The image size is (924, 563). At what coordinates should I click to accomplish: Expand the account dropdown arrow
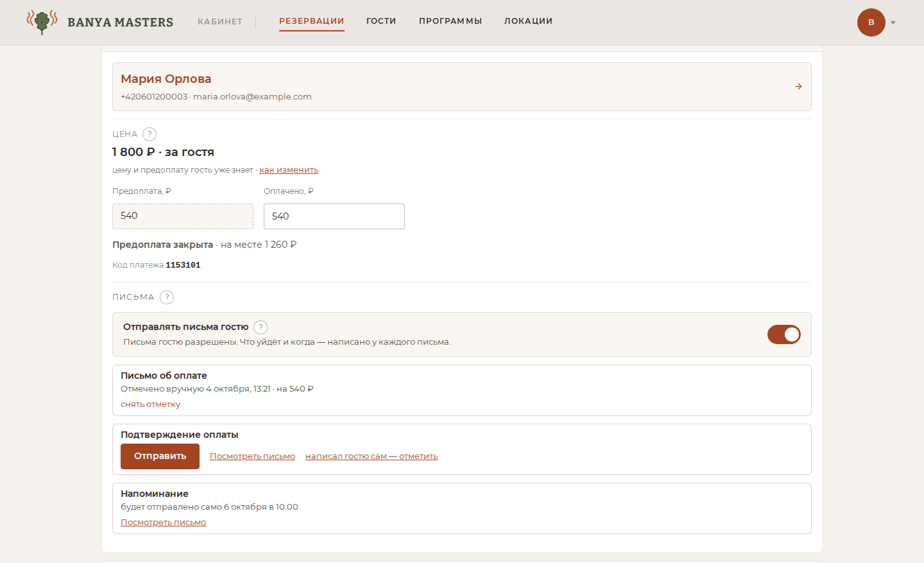point(893,22)
